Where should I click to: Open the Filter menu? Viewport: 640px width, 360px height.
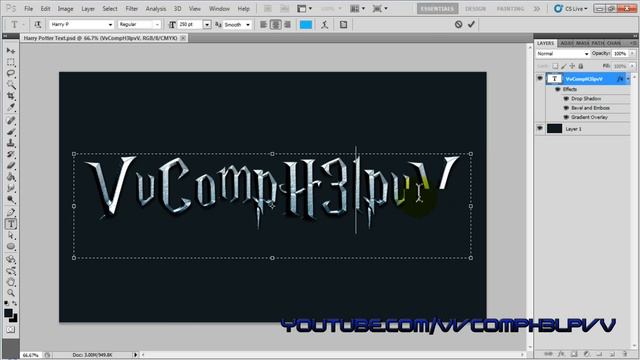coord(131,9)
